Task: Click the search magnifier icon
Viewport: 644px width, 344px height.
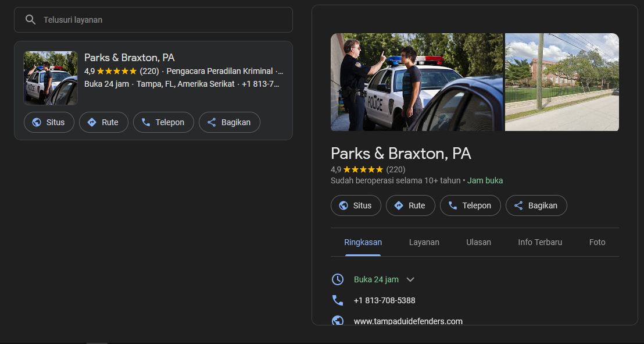Action: click(30, 20)
